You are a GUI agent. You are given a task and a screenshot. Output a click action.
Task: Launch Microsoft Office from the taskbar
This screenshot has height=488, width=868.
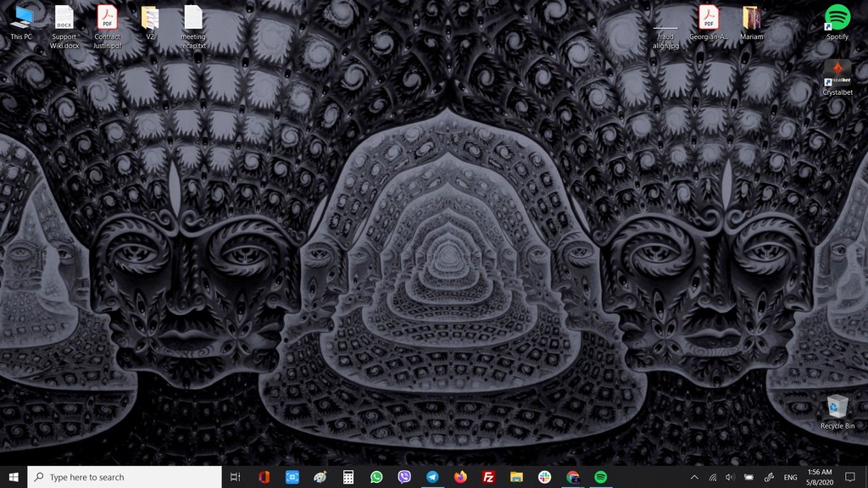coord(264,477)
